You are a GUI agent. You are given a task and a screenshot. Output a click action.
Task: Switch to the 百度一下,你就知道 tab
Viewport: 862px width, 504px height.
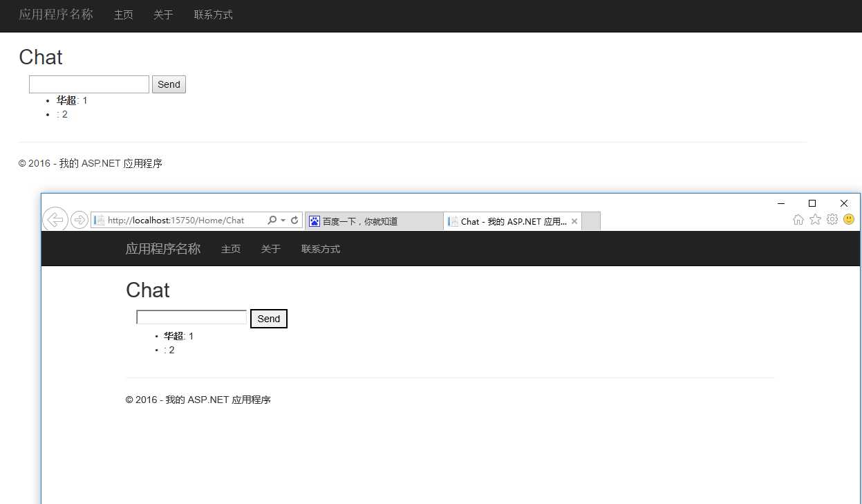point(374,221)
